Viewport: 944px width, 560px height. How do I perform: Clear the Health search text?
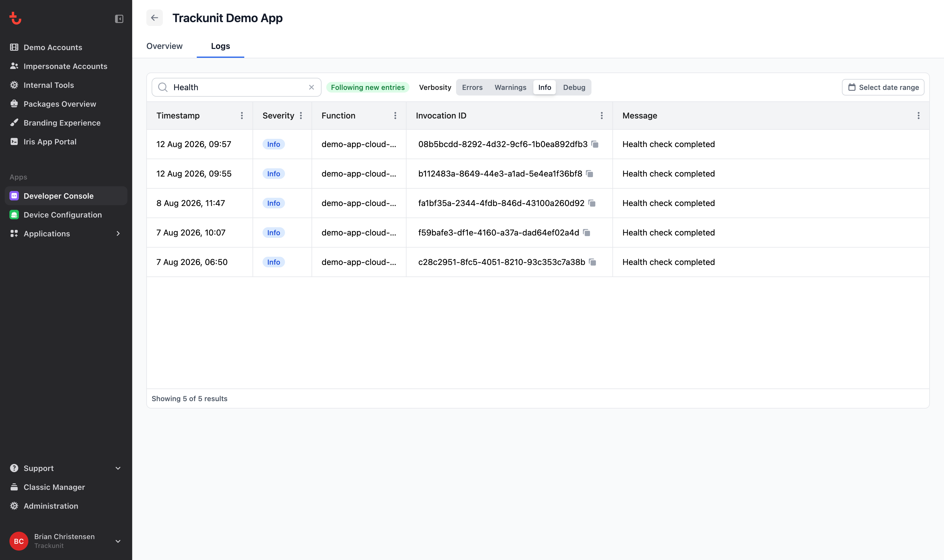pyautogui.click(x=312, y=87)
